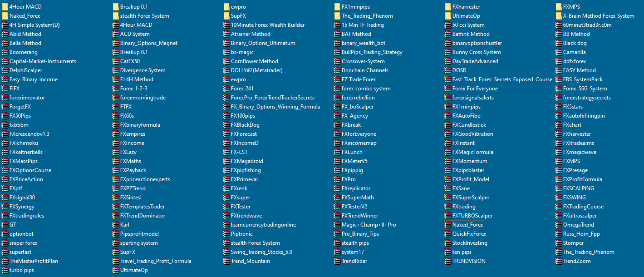This screenshot has height=277, width=644.
Task: Click the Naked_Forex folder icon
Action: click(x=5, y=16)
